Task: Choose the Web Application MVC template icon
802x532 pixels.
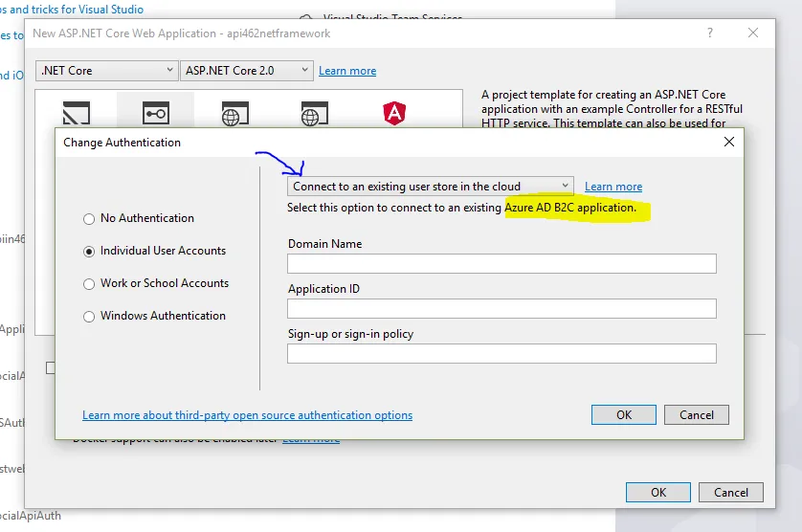Action: pyautogui.click(x=315, y=113)
